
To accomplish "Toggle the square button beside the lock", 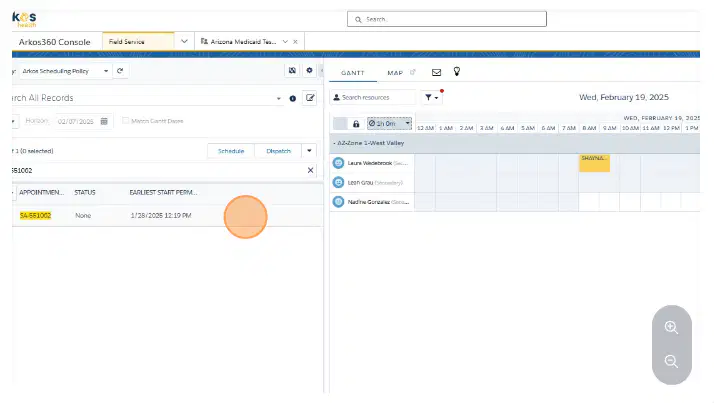I will 340,123.
